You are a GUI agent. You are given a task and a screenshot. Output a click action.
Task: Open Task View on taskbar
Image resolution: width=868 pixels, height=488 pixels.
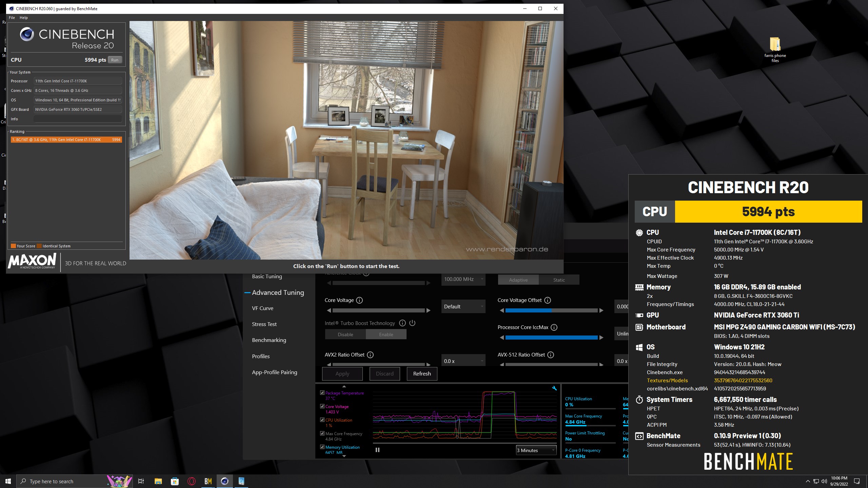tap(141, 481)
